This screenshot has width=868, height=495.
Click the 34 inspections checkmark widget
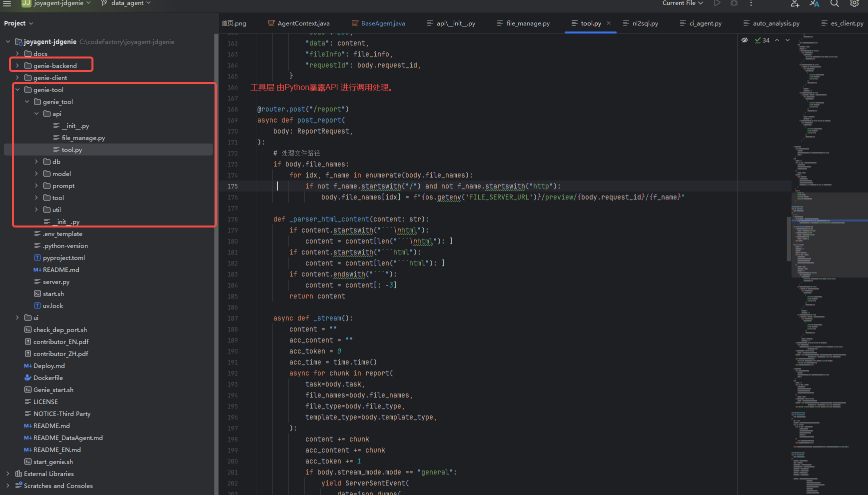[762, 40]
